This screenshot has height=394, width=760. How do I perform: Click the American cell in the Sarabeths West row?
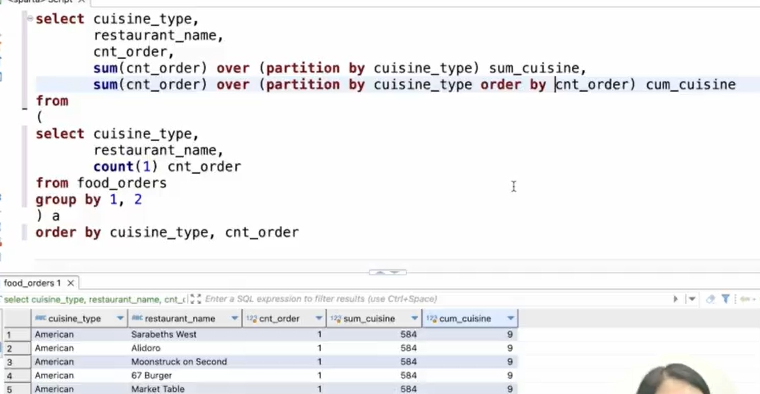79,334
